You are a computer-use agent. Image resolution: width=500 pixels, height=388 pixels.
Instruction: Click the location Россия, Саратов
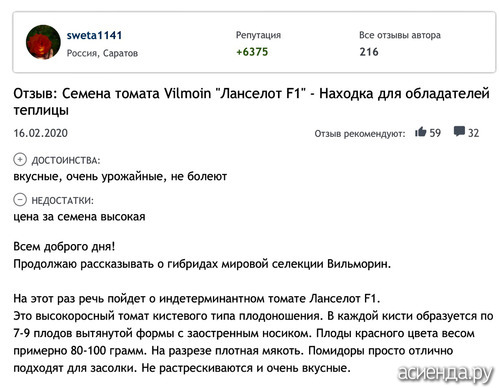pyautogui.click(x=102, y=53)
